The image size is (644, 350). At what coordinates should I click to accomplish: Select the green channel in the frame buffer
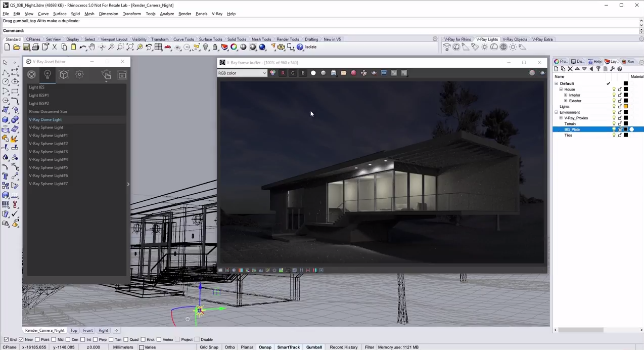click(292, 73)
